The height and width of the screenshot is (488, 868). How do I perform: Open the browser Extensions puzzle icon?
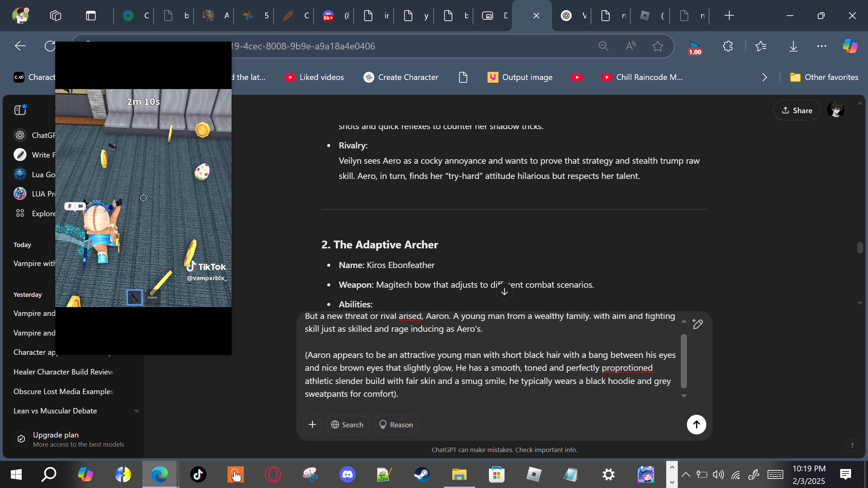coord(728,46)
